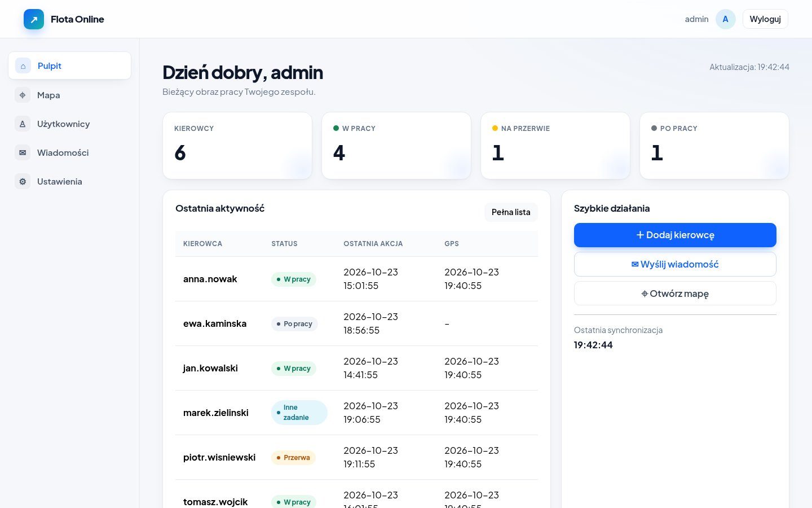Click the Status column header
The height and width of the screenshot is (508, 812).
(x=284, y=244)
